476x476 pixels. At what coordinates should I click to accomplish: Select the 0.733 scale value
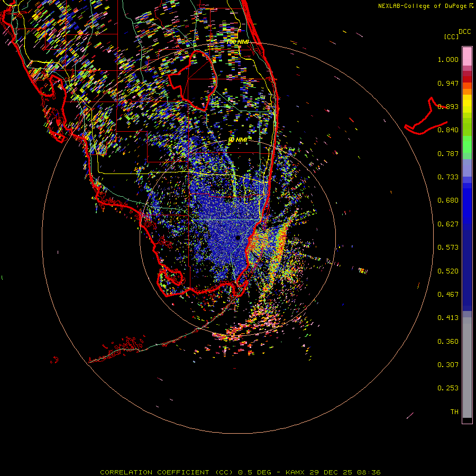point(448,177)
